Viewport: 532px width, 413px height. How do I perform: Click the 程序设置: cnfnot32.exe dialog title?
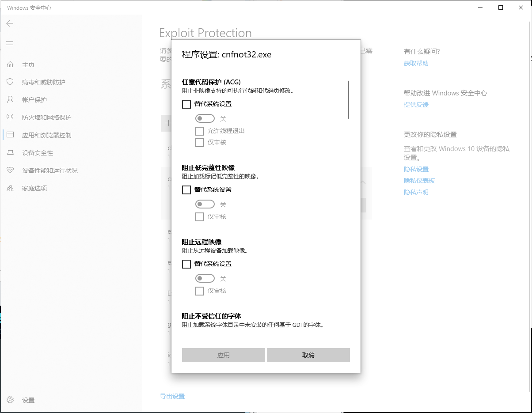(227, 55)
